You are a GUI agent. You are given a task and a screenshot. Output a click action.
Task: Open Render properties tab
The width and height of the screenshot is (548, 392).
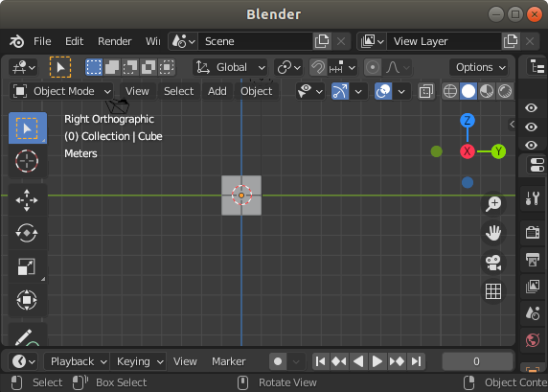[x=533, y=232]
